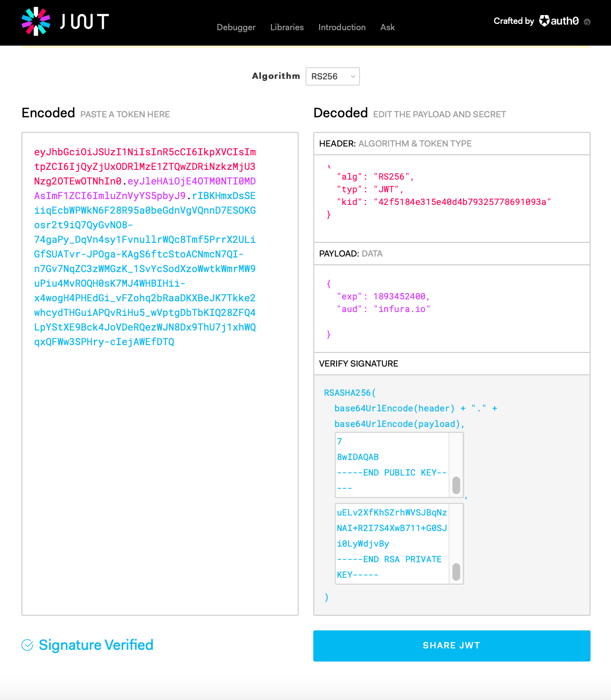Click the Signature Verified link text
This screenshot has height=700, width=611.
pos(96,645)
